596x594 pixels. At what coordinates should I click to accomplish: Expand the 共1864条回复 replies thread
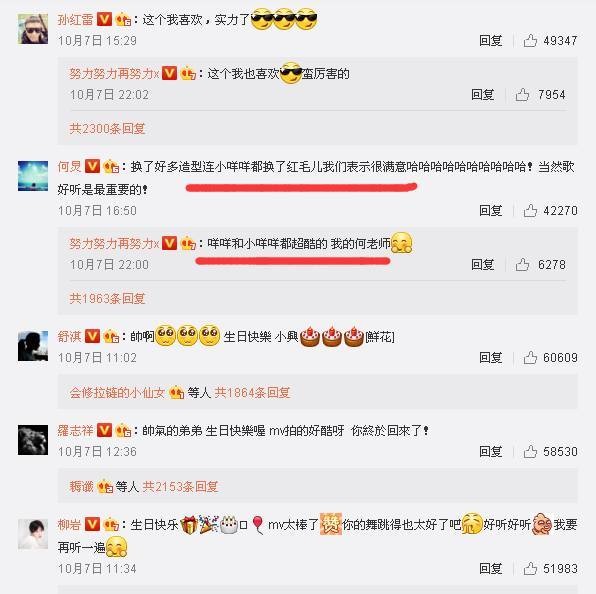pyautogui.click(x=252, y=392)
